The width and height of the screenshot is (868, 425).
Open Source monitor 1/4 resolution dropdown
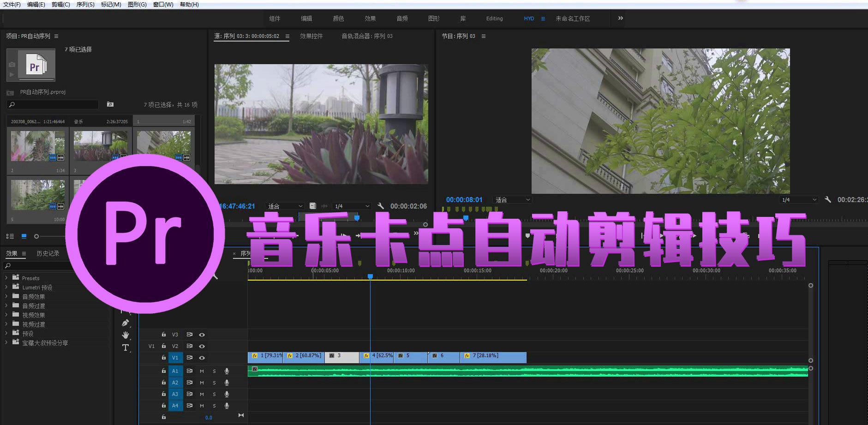click(352, 206)
